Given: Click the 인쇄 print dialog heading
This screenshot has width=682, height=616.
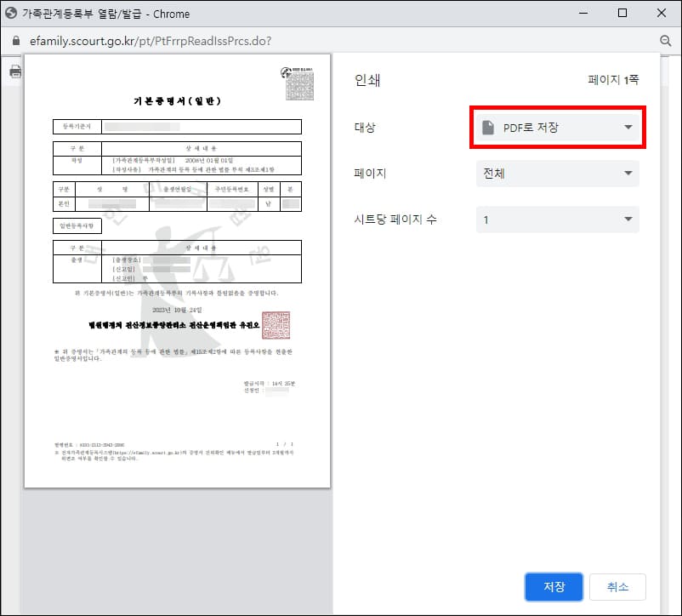Looking at the screenshot, I should (x=367, y=77).
